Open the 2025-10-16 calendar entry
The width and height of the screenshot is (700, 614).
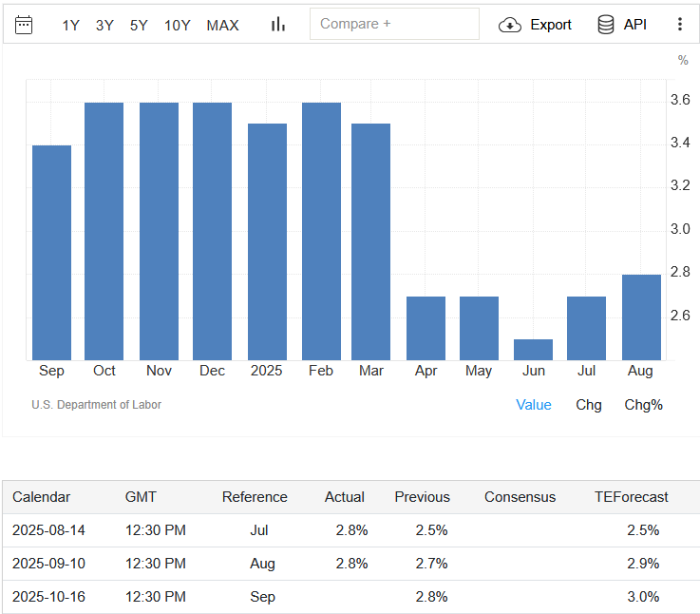[48, 597]
